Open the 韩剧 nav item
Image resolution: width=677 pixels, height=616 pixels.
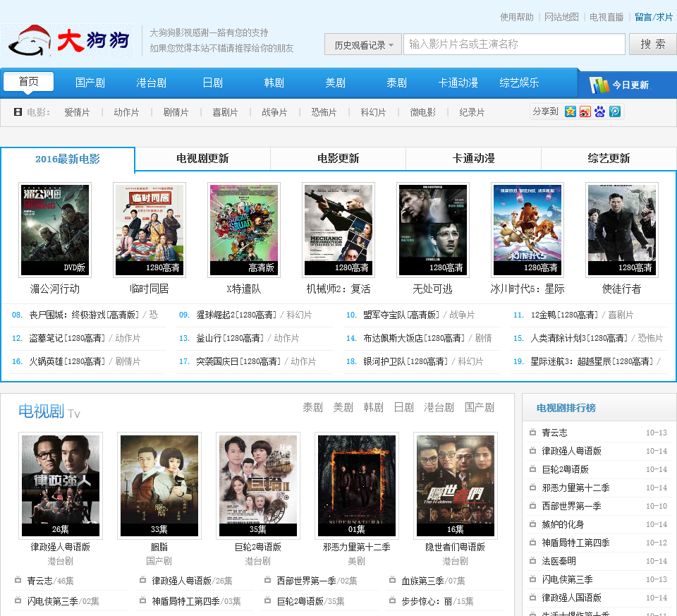point(274,83)
